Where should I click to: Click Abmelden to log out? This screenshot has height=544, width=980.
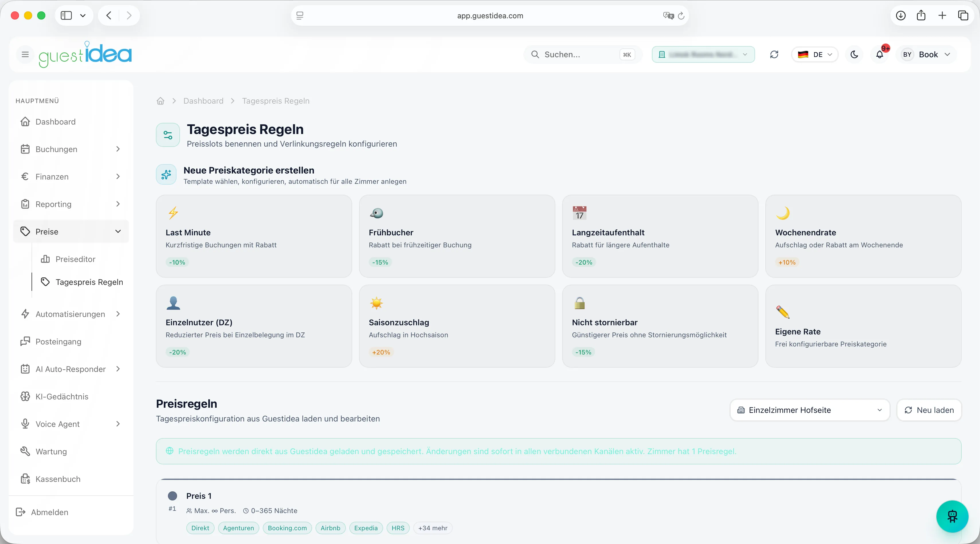42,512
